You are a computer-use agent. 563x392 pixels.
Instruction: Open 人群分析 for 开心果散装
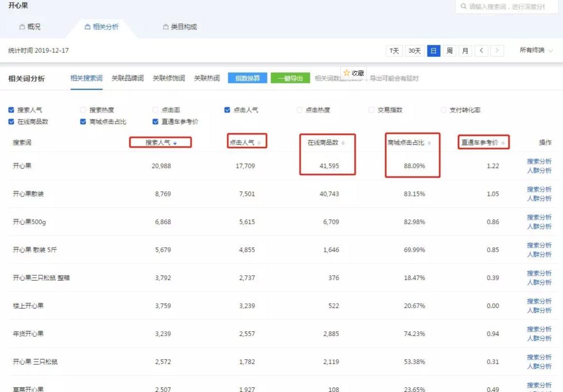click(x=539, y=199)
